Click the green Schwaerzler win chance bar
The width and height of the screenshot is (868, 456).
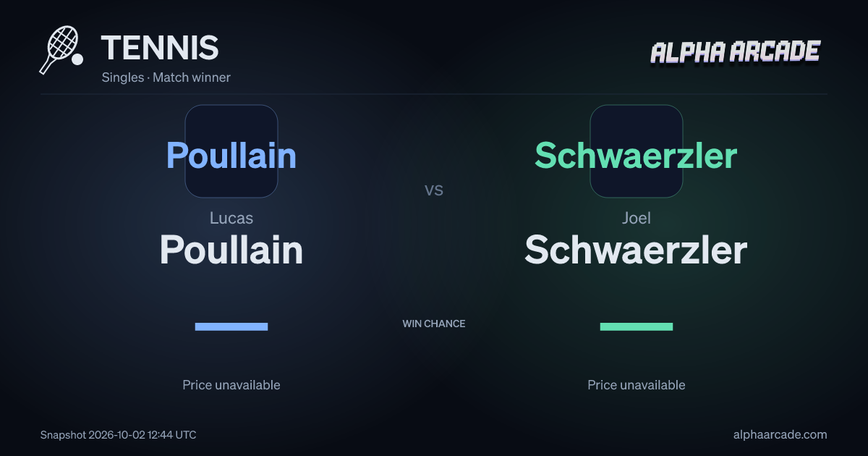(637, 326)
